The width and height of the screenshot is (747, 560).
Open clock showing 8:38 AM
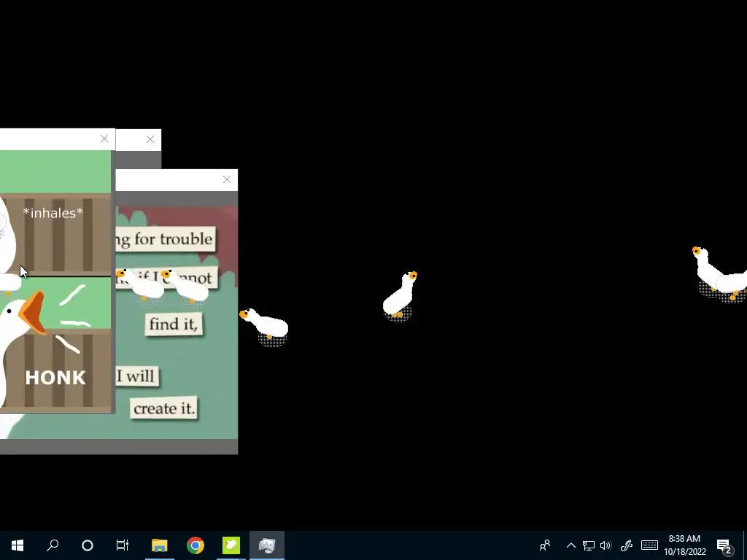tap(684, 545)
